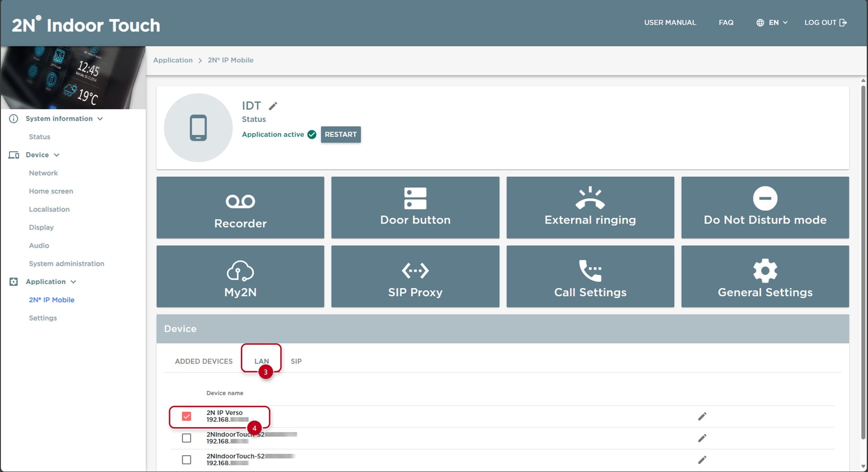868x472 pixels.
Task: Click the page vertical scrollbar
Action: pos(863,262)
